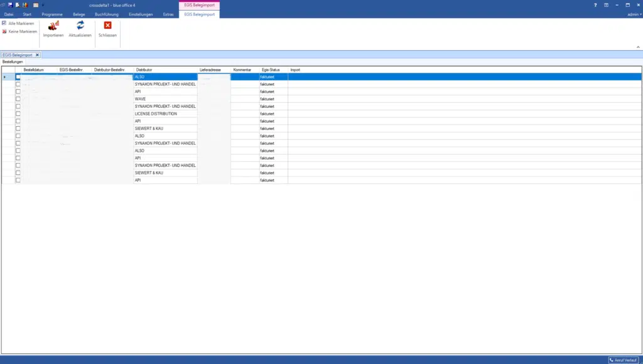The width and height of the screenshot is (643, 364).
Task: Open the Einstellungen ribbon tab
Action: point(141,14)
